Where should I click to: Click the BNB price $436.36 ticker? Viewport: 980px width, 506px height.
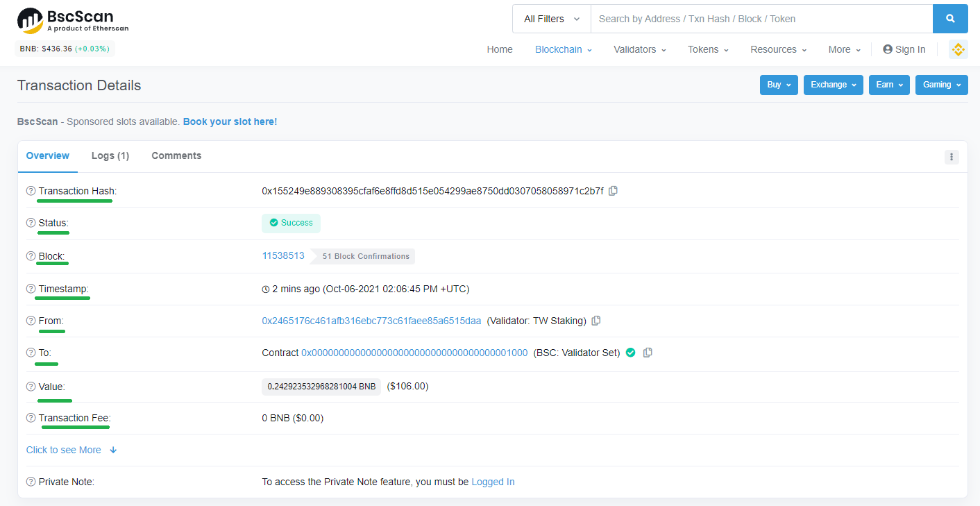[63, 49]
